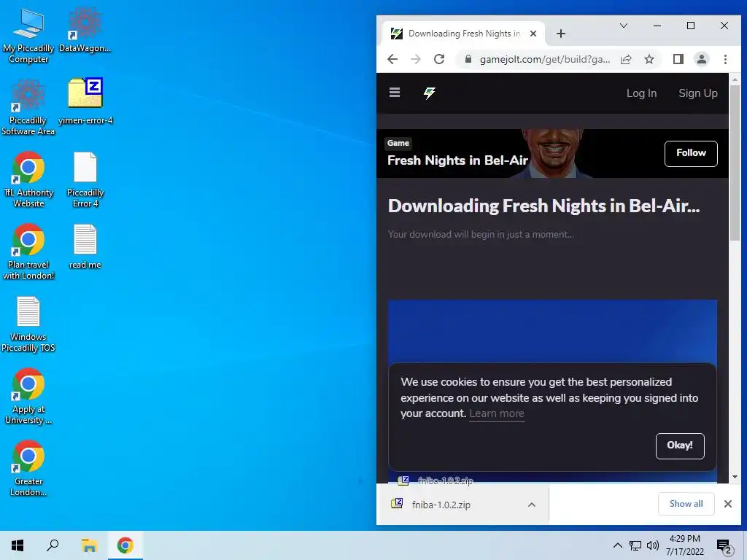Click Chrome icon in the taskbar
747x560 pixels.
click(x=125, y=545)
